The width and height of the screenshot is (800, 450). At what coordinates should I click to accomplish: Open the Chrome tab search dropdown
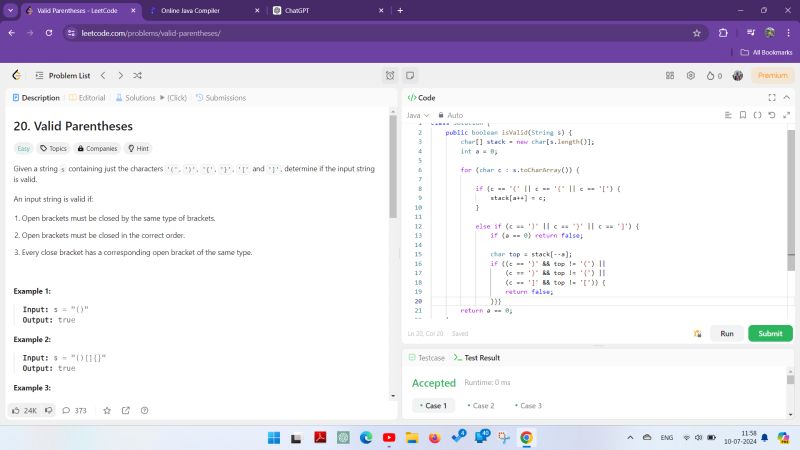[x=10, y=10]
